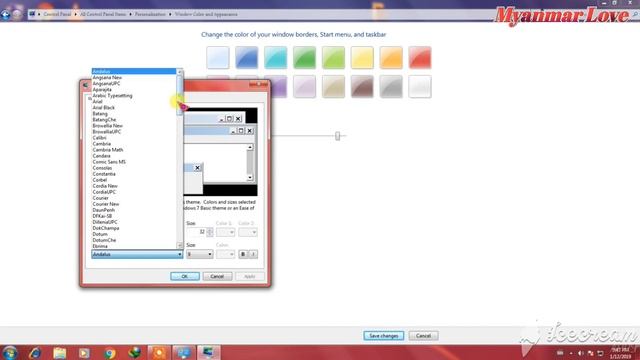Select DokChampa in the font list
Viewport: 640px width, 360px height.
(x=106, y=228)
